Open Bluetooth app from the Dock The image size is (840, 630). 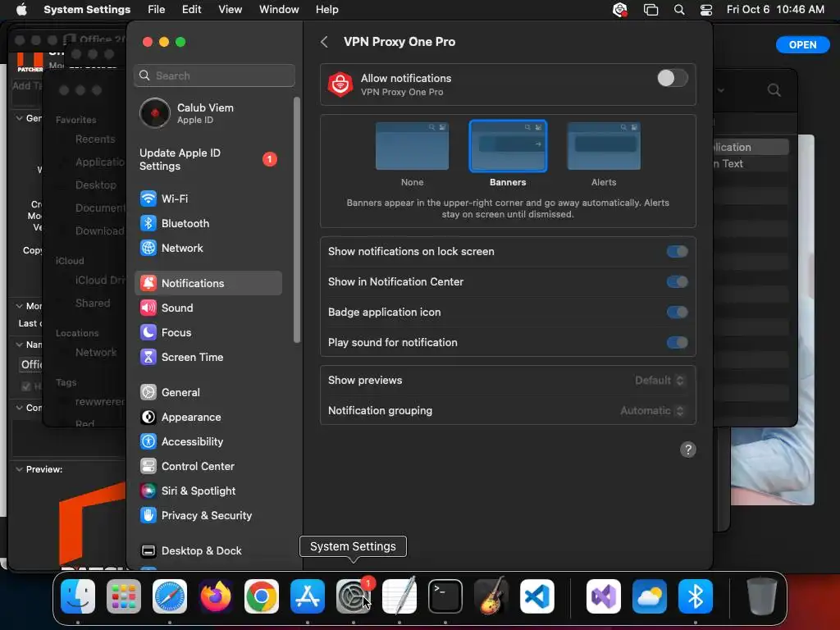(696, 596)
